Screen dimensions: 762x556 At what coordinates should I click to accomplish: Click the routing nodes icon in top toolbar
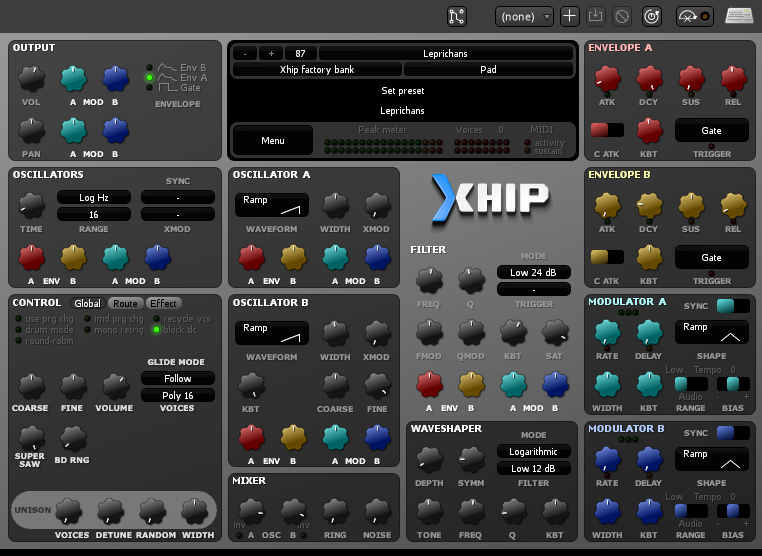pyautogui.click(x=457, y=16)
